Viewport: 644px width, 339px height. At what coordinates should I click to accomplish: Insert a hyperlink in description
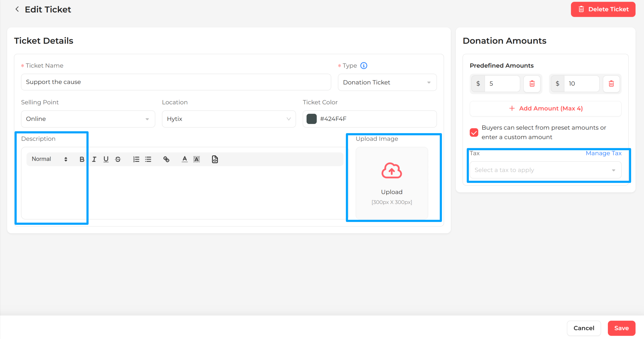point(166,159)
